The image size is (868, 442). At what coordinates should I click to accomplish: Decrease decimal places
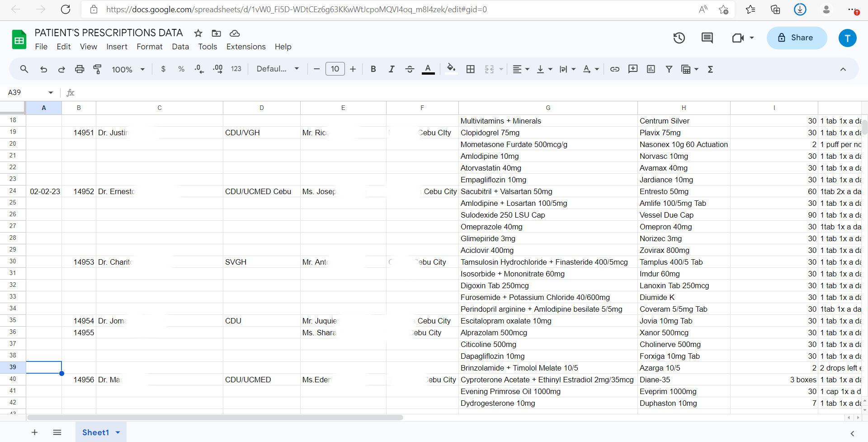pyautogui.click(x=199, y=69)
